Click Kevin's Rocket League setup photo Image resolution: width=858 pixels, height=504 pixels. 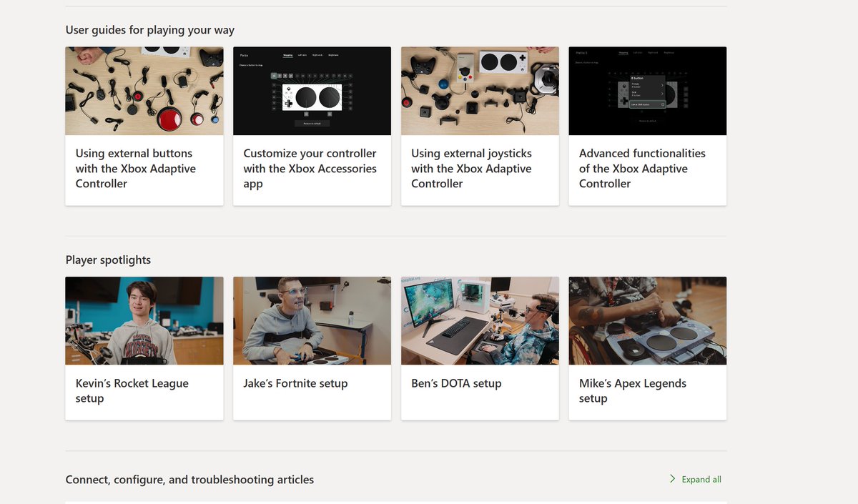click(144, 321)
